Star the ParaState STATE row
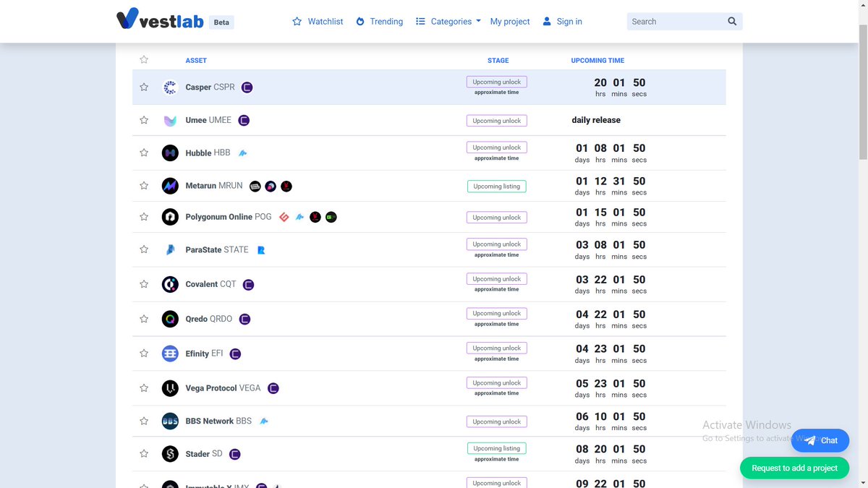 point(144,249)
